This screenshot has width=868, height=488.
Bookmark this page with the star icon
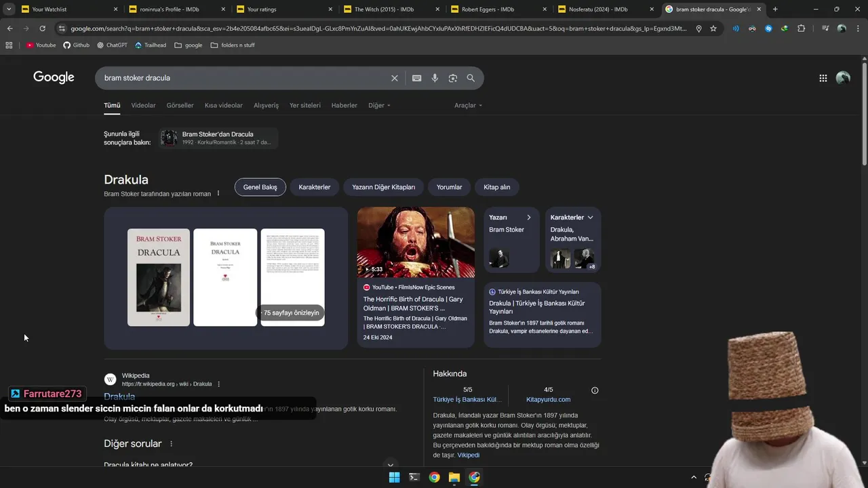(x=713, y=28)
